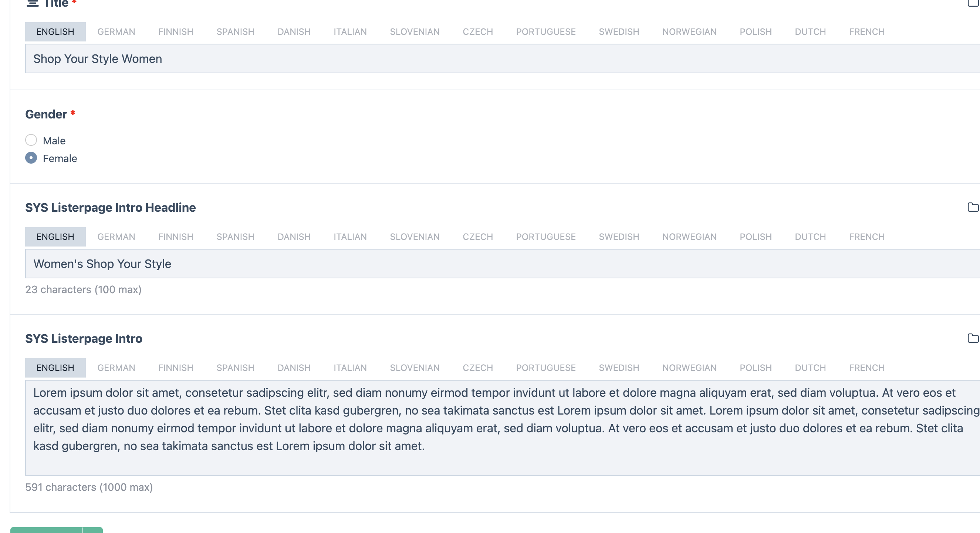Viewport: 980px width, 533px height.
Task: Open folder icon for SYS Listerpage Intro Headline
Action: click(973, 207)
